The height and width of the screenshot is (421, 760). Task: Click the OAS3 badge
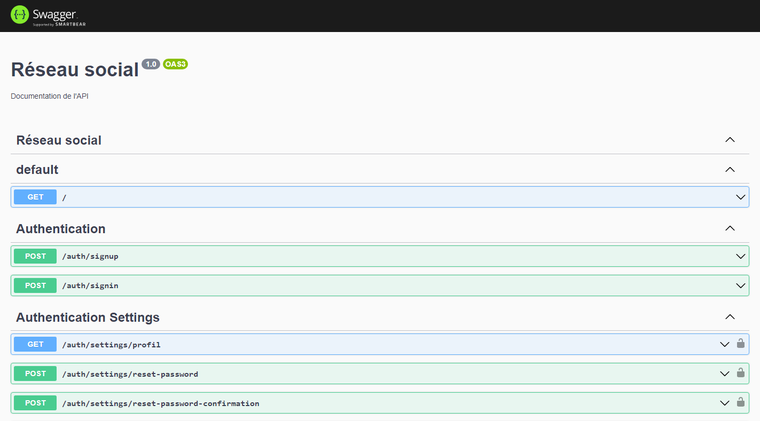click(176, 64)
